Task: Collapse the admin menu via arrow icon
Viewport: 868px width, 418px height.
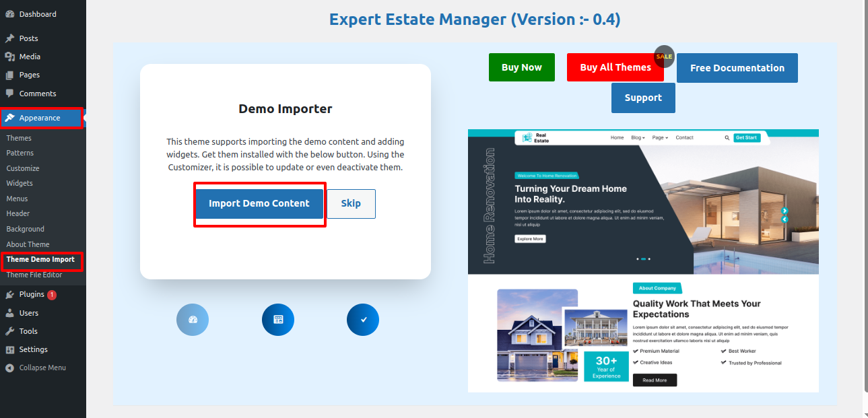Action: (9, 368)
